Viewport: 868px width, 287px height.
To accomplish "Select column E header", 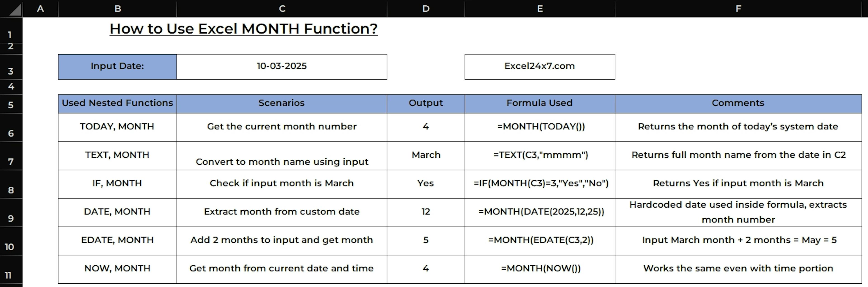I will [540, 9].
